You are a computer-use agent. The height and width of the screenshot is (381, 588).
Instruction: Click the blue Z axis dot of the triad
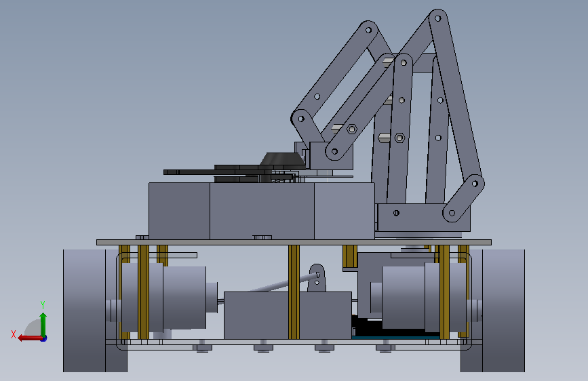point(44,339)
